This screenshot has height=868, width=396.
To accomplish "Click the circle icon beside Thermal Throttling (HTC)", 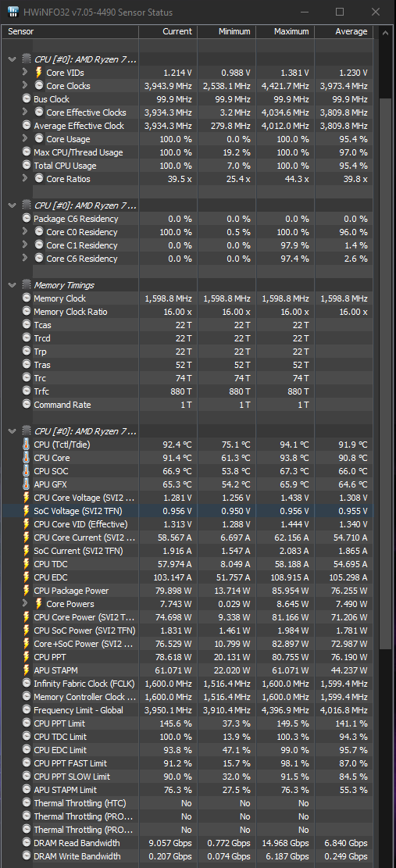I will 27,803.
